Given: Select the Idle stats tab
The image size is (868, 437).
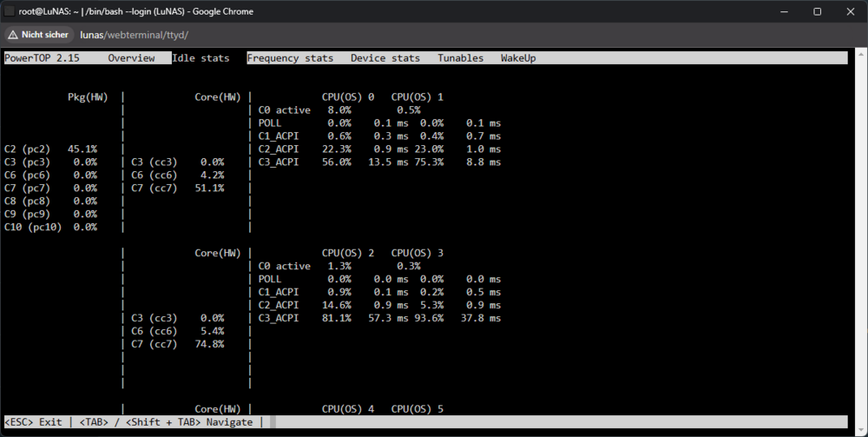Looking at the screenshot, I should pyautogui.click(x=201, y=58).
